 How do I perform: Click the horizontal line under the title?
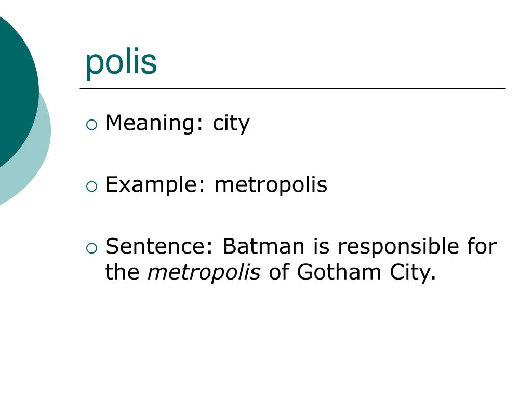coord(292,88)
